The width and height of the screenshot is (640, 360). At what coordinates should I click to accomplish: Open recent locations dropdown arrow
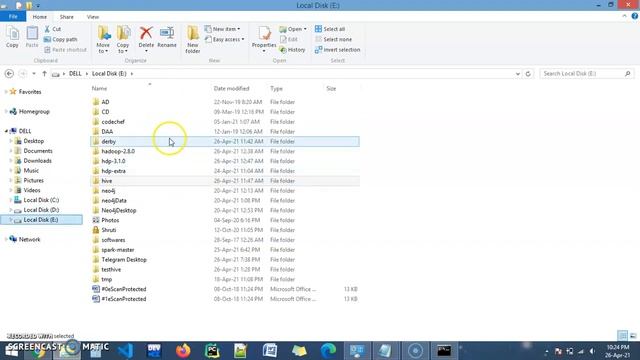(x=34, y=74)
